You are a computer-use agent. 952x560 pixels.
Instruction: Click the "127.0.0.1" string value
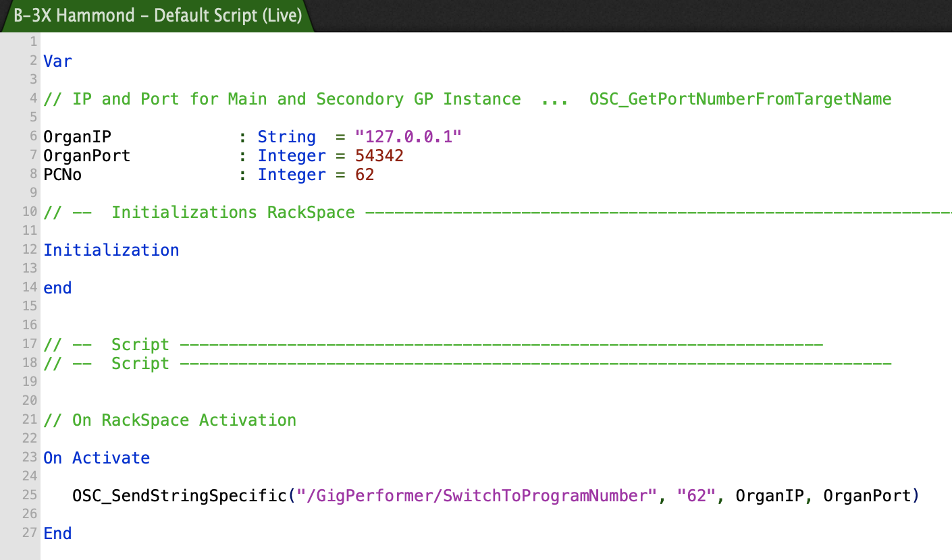click(408, 137)
